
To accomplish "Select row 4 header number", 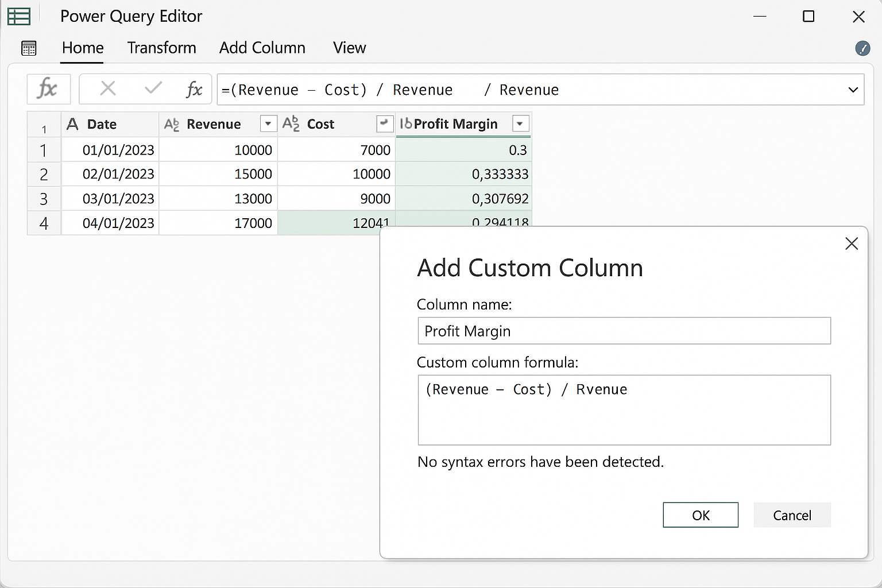I will (x=44, y=223).
